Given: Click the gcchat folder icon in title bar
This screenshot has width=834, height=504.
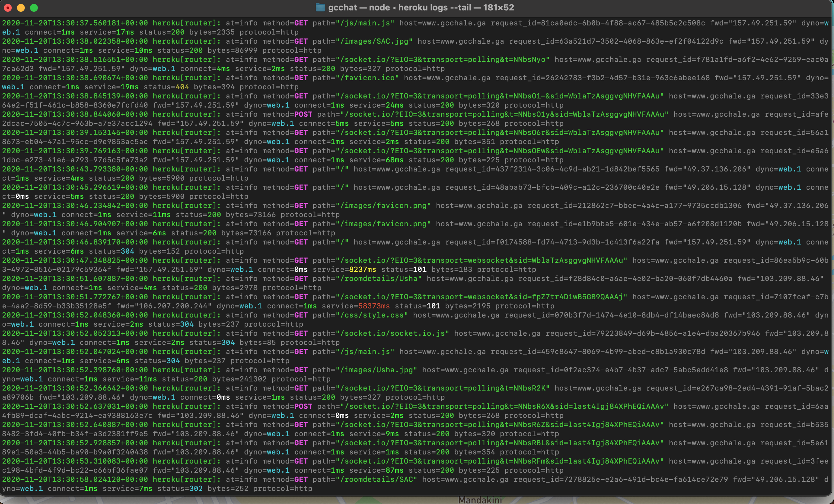Looking at the screenshot, I should [320, 7].
